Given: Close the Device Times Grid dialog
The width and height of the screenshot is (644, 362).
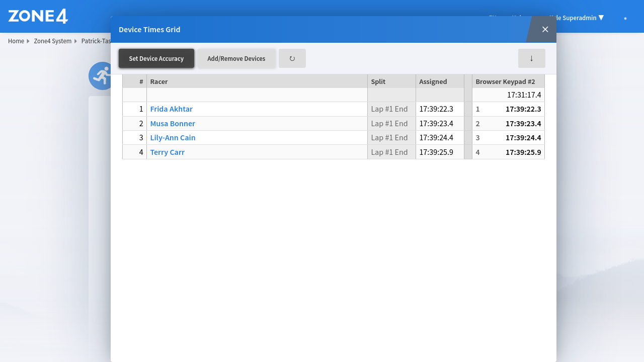Looking at the screenshot, I should (545, 29).
